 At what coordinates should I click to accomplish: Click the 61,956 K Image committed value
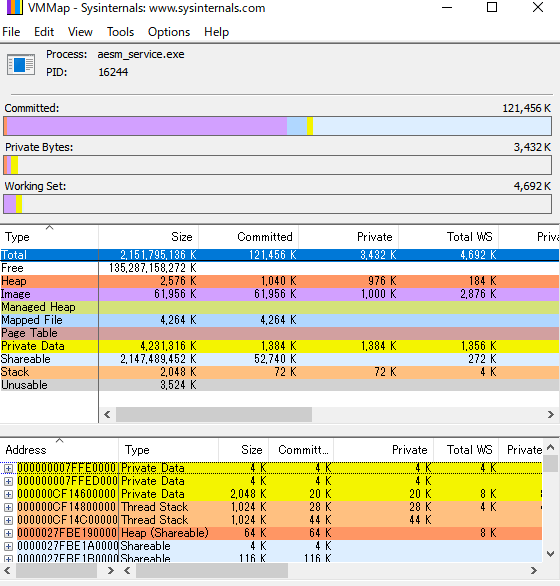tap(275, 294)
